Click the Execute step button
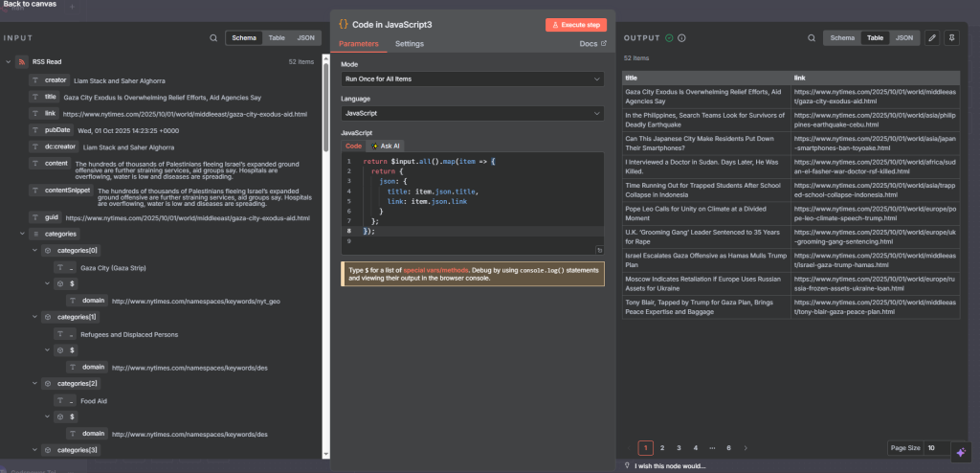The width and height of the screenshot is (980, 473). click(575, 25)
